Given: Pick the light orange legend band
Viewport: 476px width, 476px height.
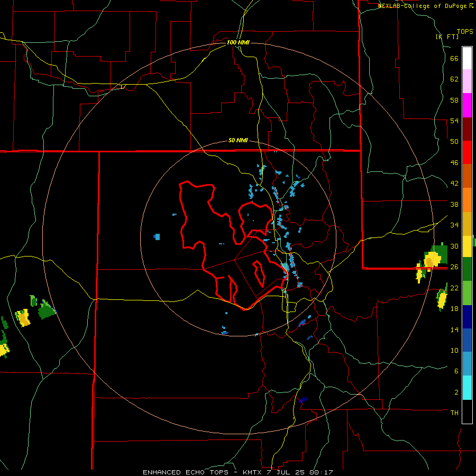Looking at the screenshot, I should (467, 200).
